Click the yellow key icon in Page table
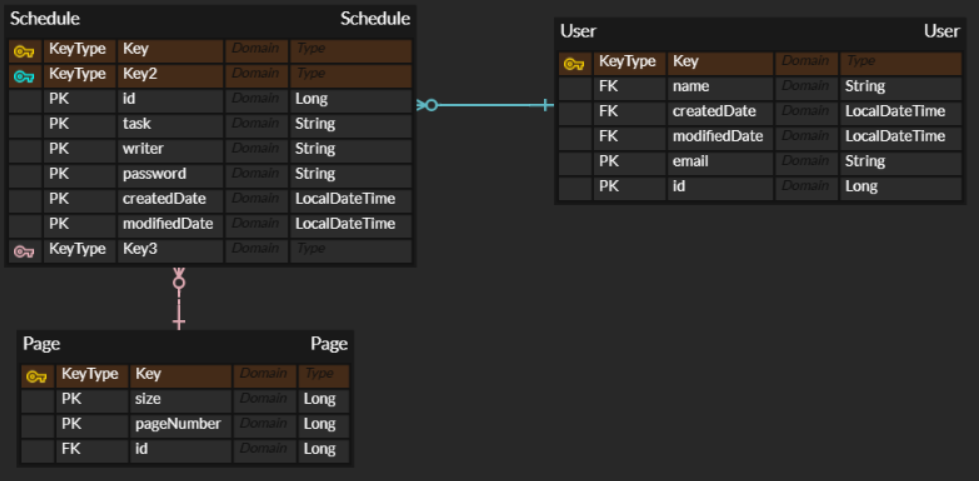Viewport: 979px width, 481px height. pos(37,377)
